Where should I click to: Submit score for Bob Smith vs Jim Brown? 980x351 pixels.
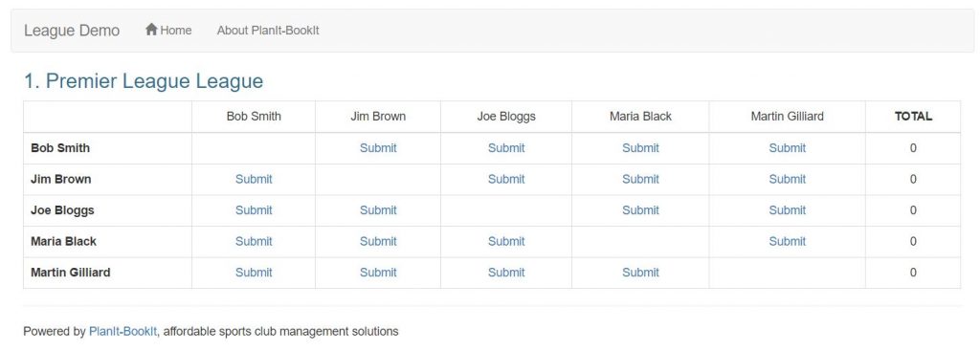point(378,148)
